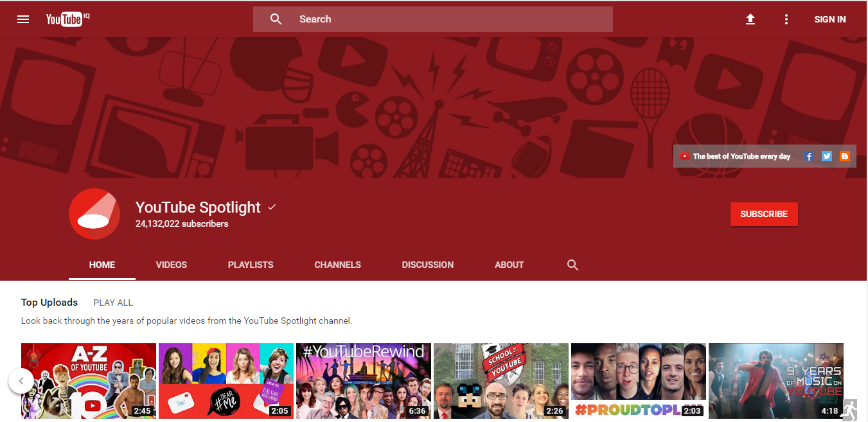Click the search magnifier icon

(276, 19)
